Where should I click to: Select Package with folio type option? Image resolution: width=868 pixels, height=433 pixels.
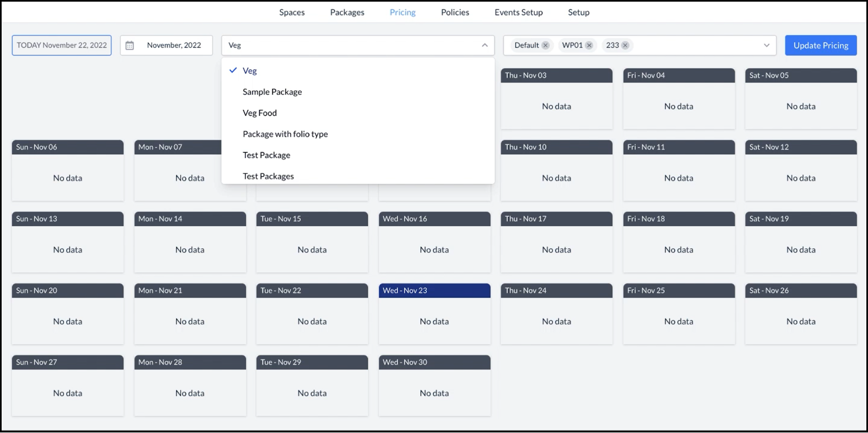[285, 134]
